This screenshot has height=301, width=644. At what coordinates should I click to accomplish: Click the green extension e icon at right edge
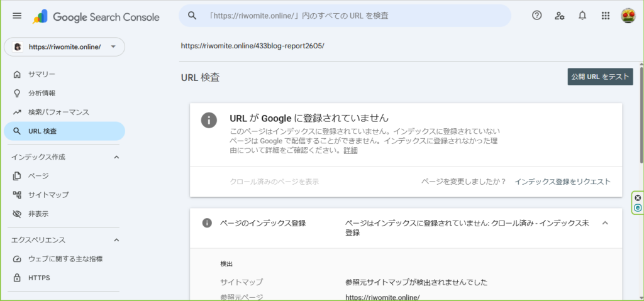pyautogui.click(x=638, y=208)
